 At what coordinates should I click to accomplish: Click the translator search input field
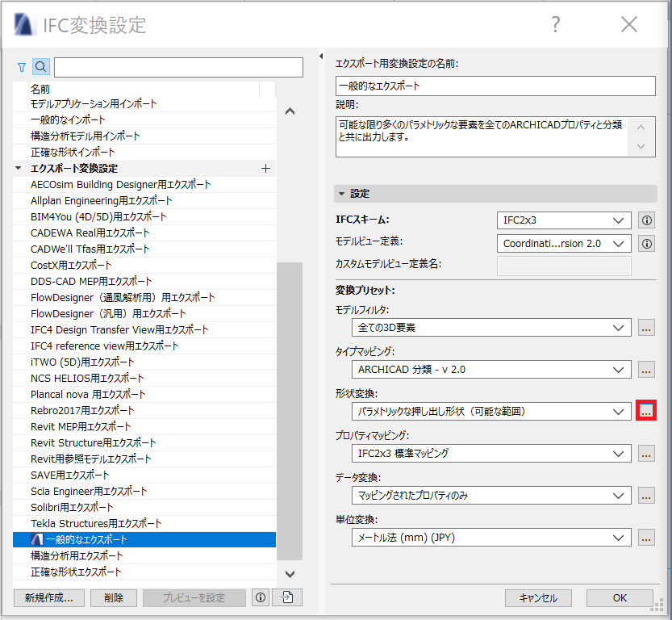pyautogui.click(x=179, y=67)
